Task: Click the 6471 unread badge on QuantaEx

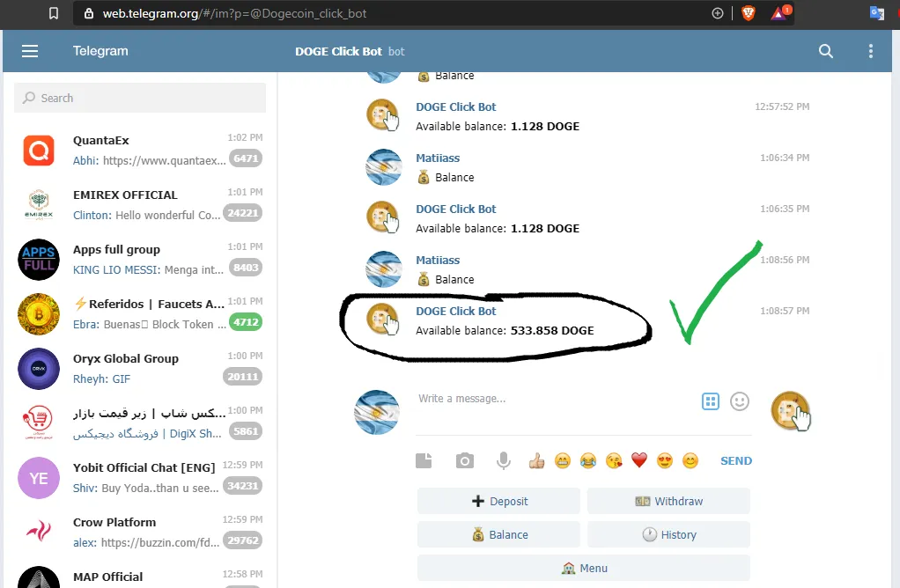Action: click(246, 158)
